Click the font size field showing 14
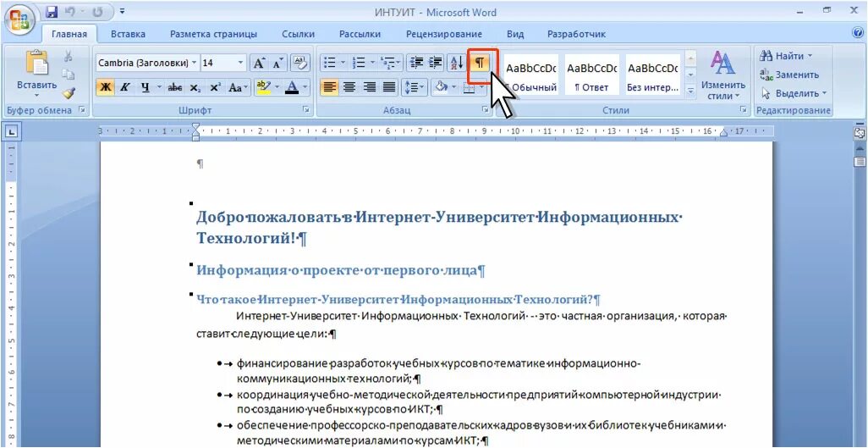Image resolution: width=868 pixels, height=448 pixels. point(218,63)
